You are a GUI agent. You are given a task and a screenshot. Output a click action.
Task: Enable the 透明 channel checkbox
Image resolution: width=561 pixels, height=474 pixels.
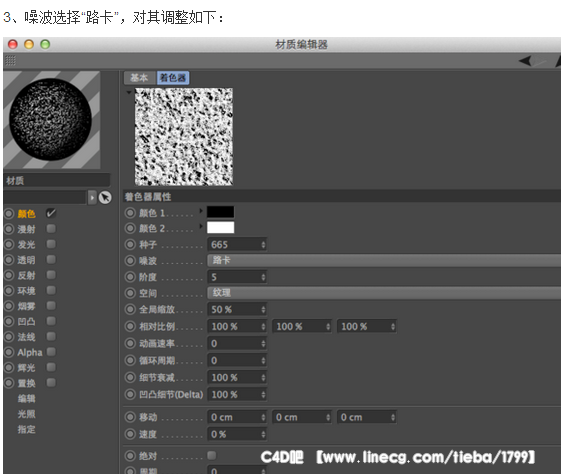(51, 259)
